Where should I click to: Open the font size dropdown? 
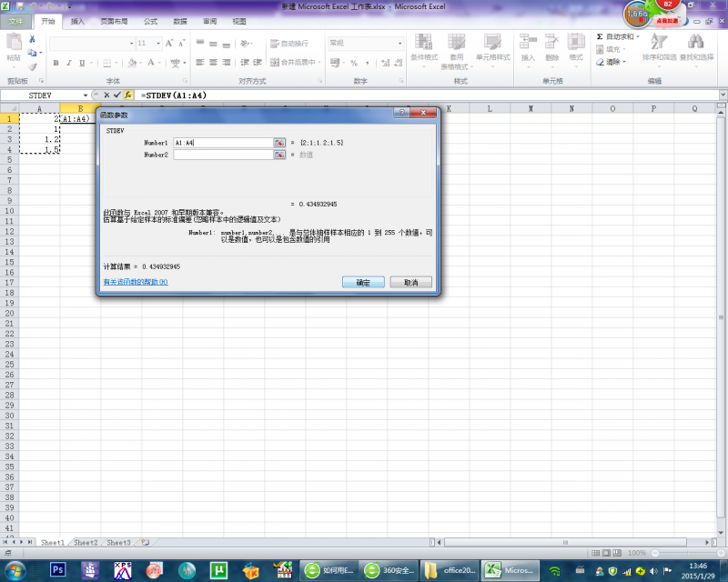(x=158, y=43)
